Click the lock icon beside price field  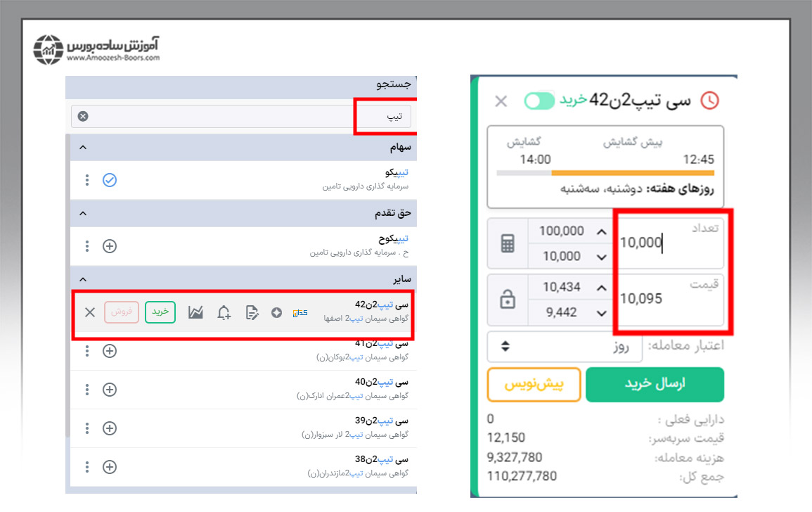tap(507, 300)
